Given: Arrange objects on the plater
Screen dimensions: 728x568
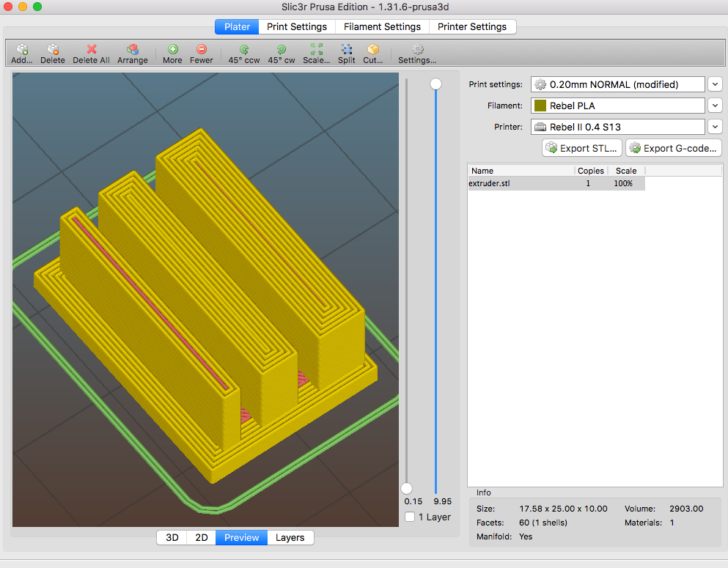Looking at the screenshot, I should tap(133, 54).
